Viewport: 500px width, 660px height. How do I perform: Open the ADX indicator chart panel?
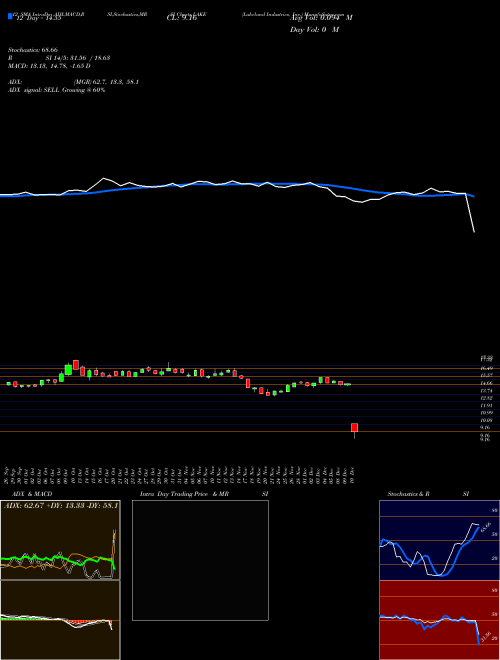click(60, 540)
